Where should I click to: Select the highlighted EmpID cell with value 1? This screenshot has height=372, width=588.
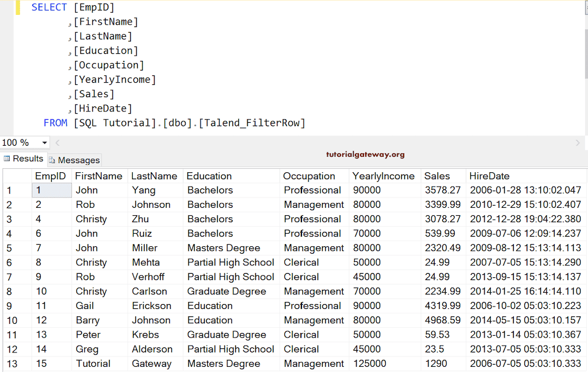coord(51,190)
